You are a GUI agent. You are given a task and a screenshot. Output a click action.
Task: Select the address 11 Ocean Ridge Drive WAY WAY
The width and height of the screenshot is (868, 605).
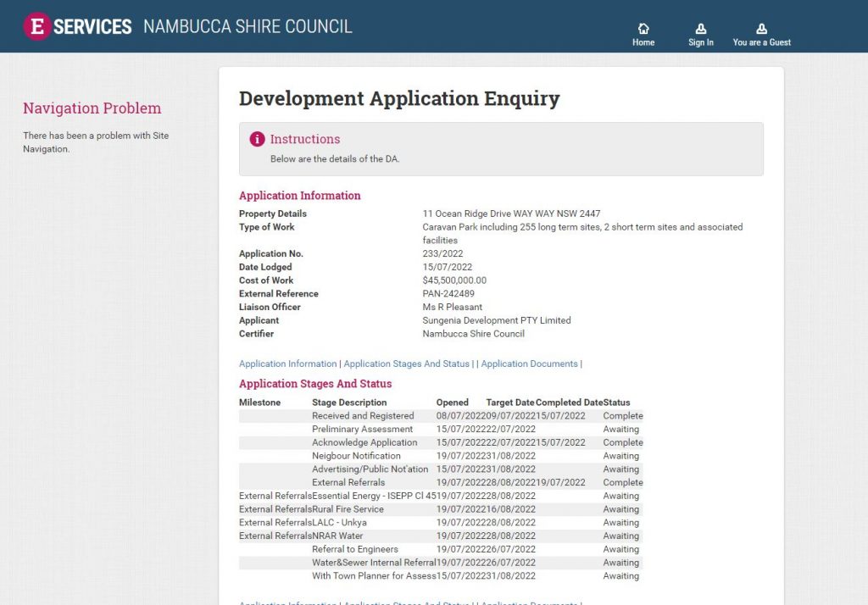[511, 214]
